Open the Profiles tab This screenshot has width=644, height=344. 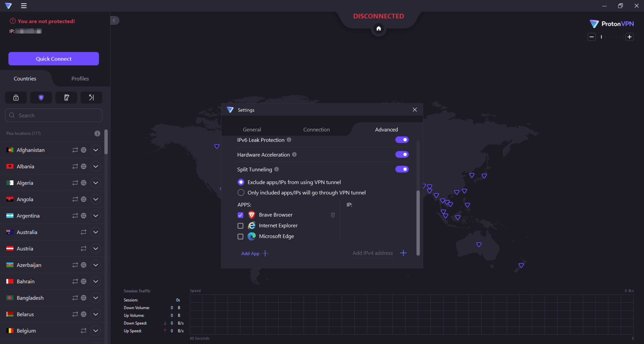80,79
